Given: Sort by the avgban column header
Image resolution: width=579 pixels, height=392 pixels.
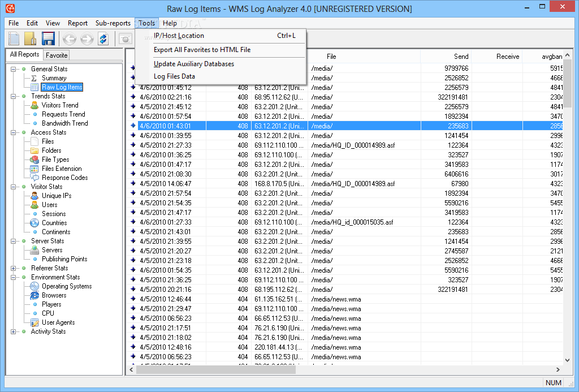Looking at the screenshot, I should (x=543, y=57).
